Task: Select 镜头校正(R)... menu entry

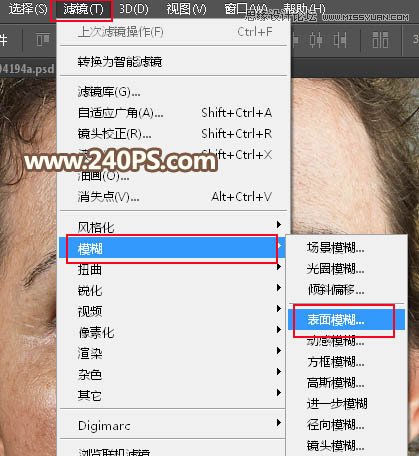Action: [x=173, y=134]
